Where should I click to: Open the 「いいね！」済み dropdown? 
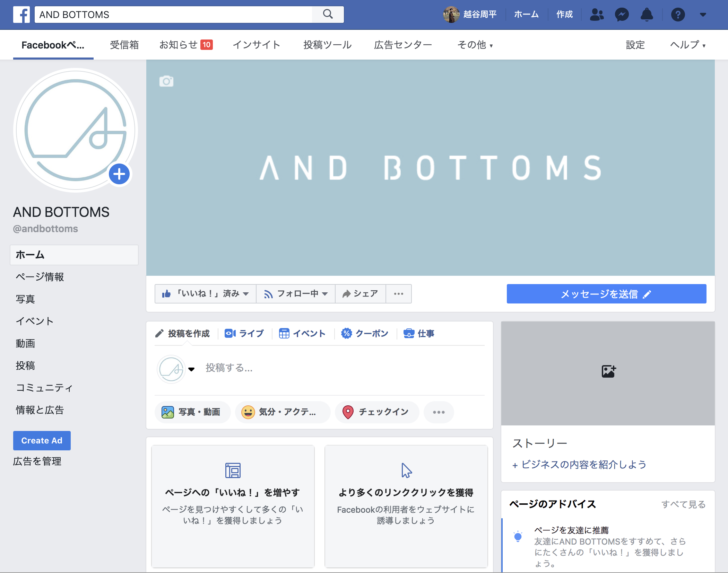(206, 294)
